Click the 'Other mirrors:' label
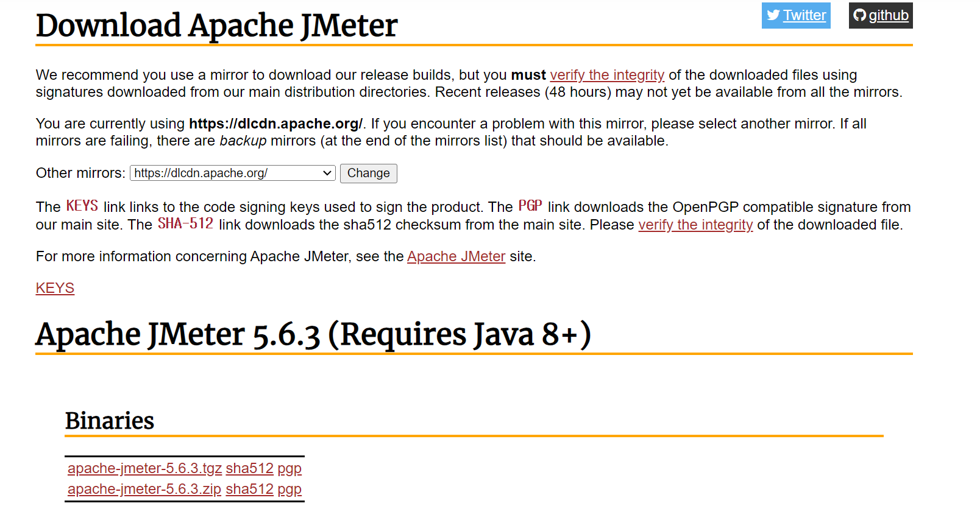 [80, 173]
